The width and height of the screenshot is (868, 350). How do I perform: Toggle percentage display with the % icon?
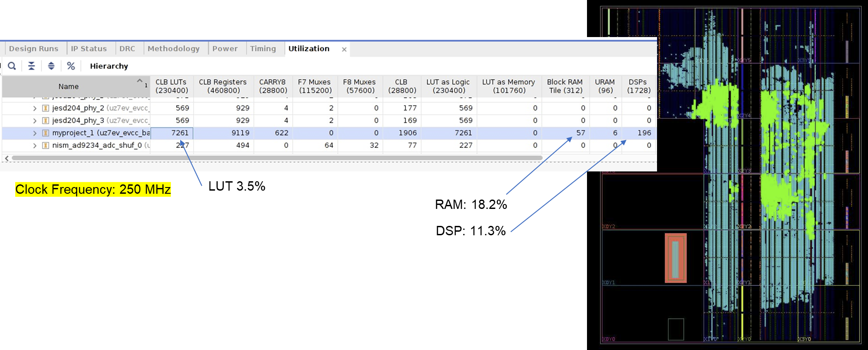click(71, 66)
